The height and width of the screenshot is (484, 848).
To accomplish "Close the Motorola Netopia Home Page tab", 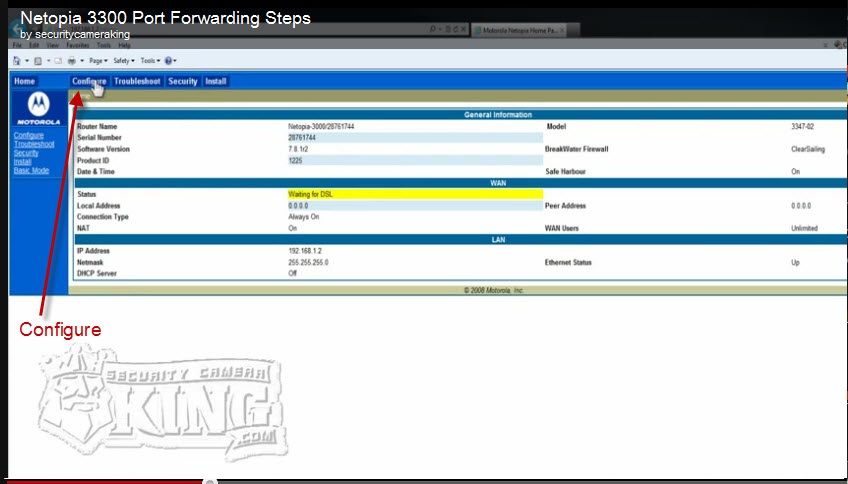I will pyautogui.click(x=562, y=30).
